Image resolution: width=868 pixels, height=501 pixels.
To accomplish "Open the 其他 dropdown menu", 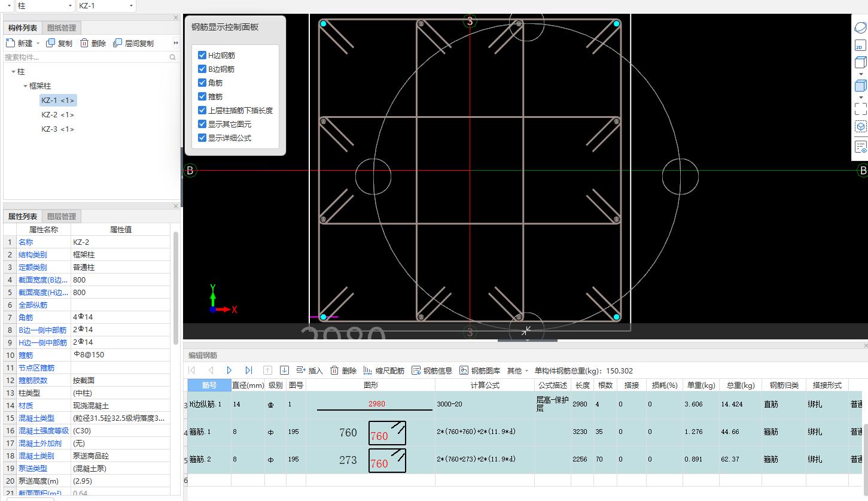I will 517,371.
